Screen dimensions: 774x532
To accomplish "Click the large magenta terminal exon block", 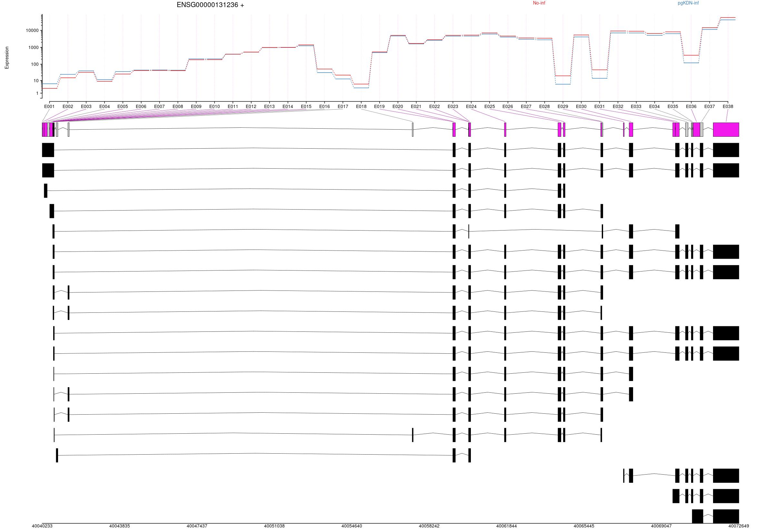I will point(726,130).
